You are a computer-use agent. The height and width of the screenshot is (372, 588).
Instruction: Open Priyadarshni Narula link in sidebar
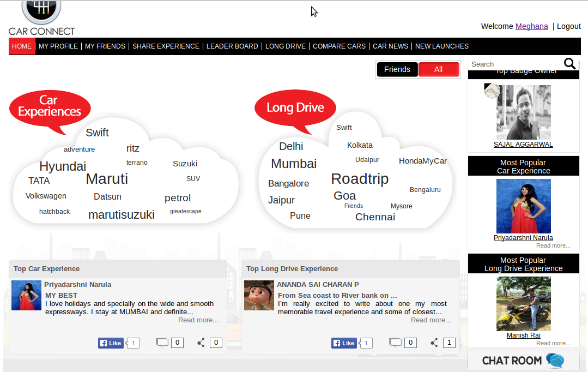point(523,238)
